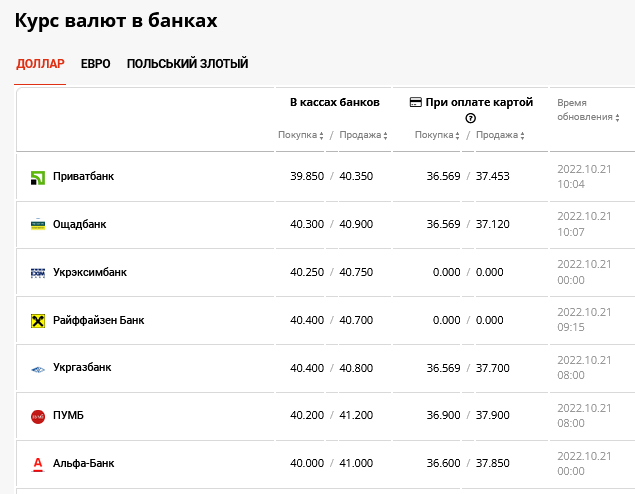Click the Privatbank logo icon
The height and width of the screenshot is (494, 635).
pos(38,177)
